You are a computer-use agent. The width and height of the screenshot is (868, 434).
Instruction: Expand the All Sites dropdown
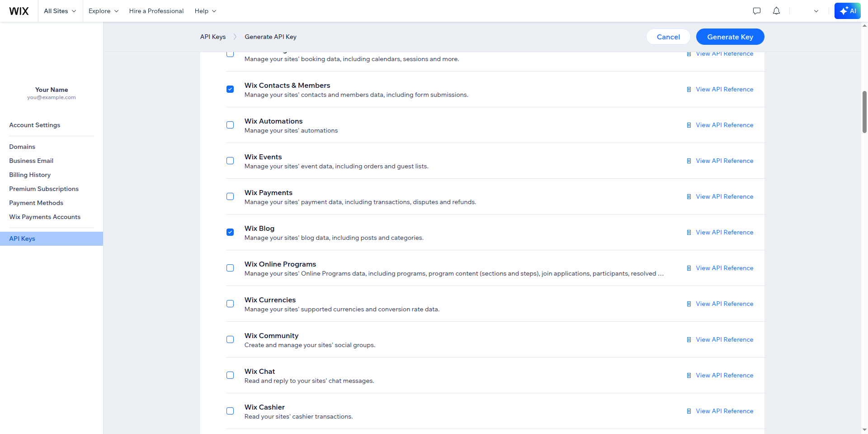[x=60, y=11]
